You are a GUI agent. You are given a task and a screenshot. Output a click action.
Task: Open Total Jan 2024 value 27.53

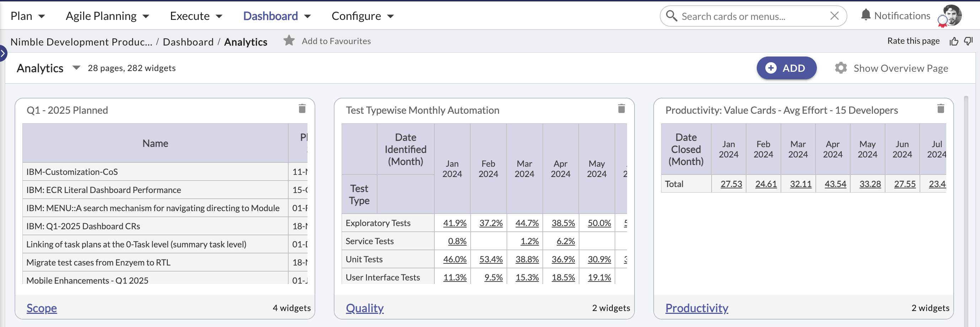point(731,184)
